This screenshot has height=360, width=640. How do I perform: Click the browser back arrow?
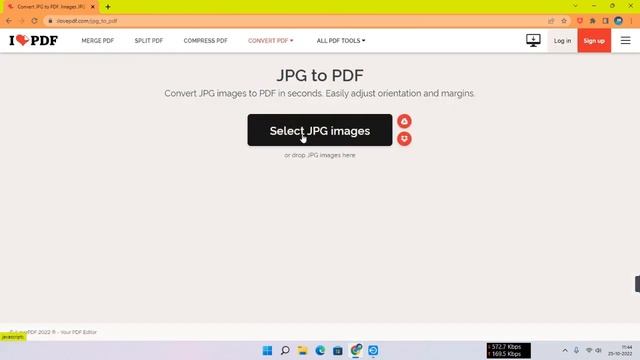[9, 21]
